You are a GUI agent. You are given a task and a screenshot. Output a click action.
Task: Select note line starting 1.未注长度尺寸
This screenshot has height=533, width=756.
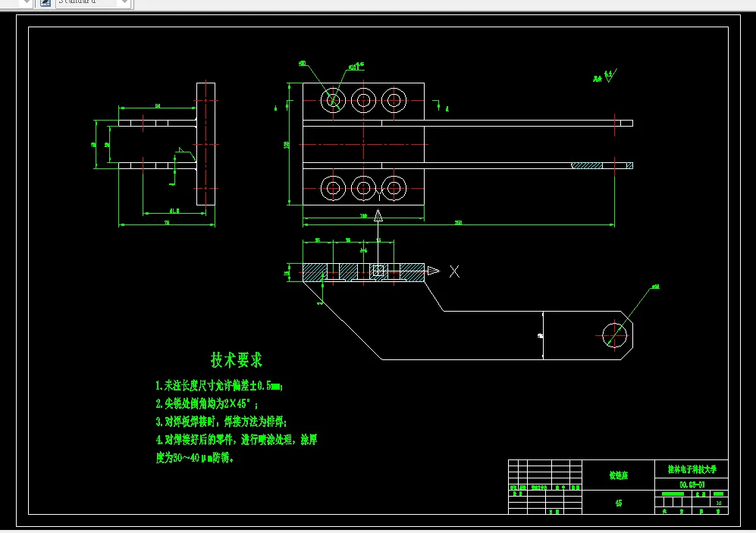pos(219,385)
